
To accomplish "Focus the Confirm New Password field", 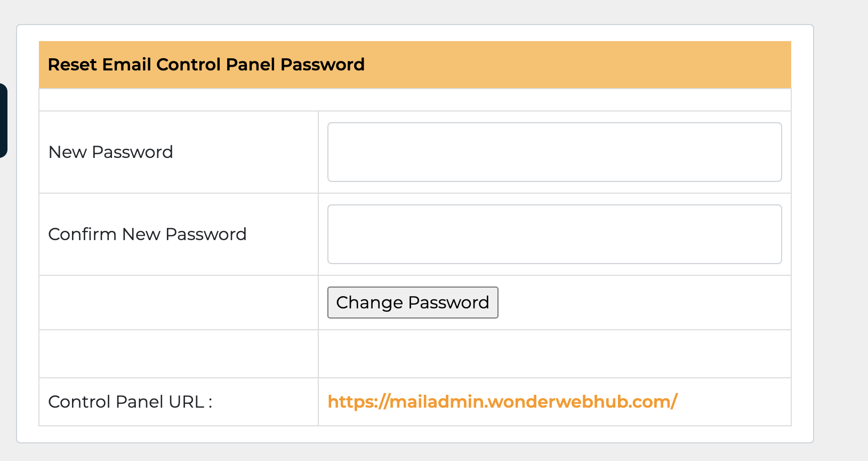I will [554, 234].
